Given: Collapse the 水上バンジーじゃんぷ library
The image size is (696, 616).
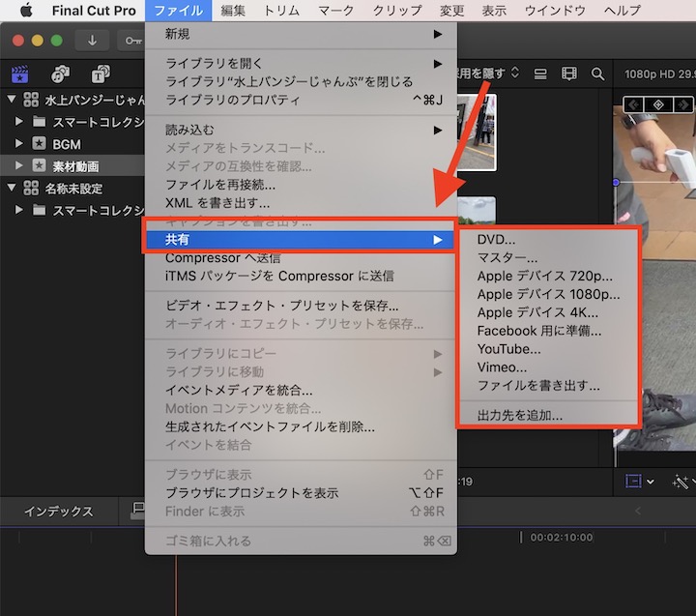Looking at the screenshot, I should pyautogui.click(x=12, y=99).
